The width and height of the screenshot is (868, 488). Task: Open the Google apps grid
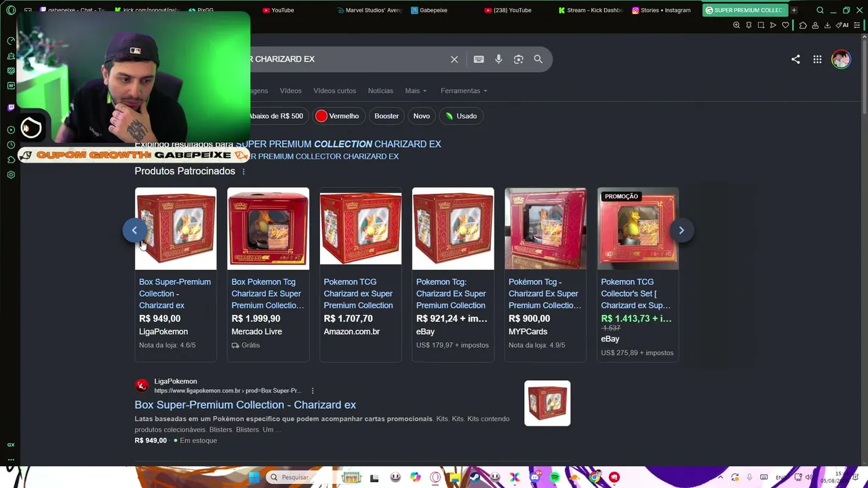[x=817, y=60]
